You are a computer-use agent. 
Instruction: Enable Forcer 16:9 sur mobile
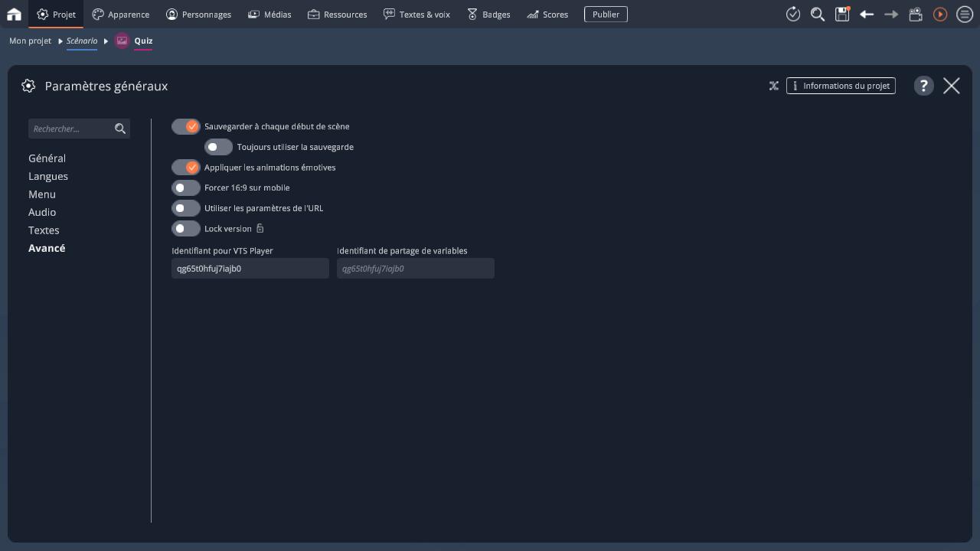(186, 187)
